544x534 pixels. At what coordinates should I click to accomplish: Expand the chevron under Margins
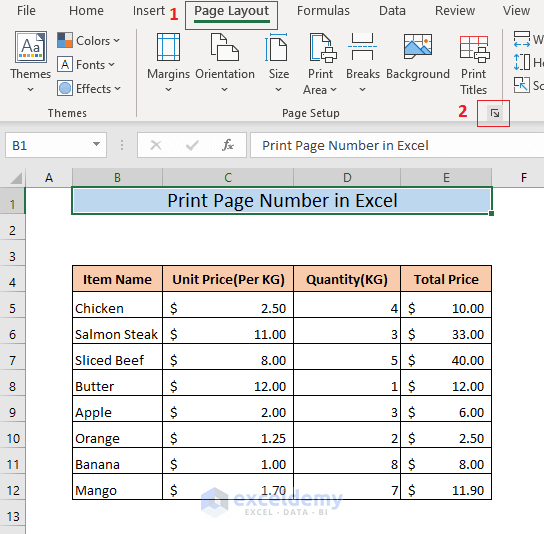(168, 90)
